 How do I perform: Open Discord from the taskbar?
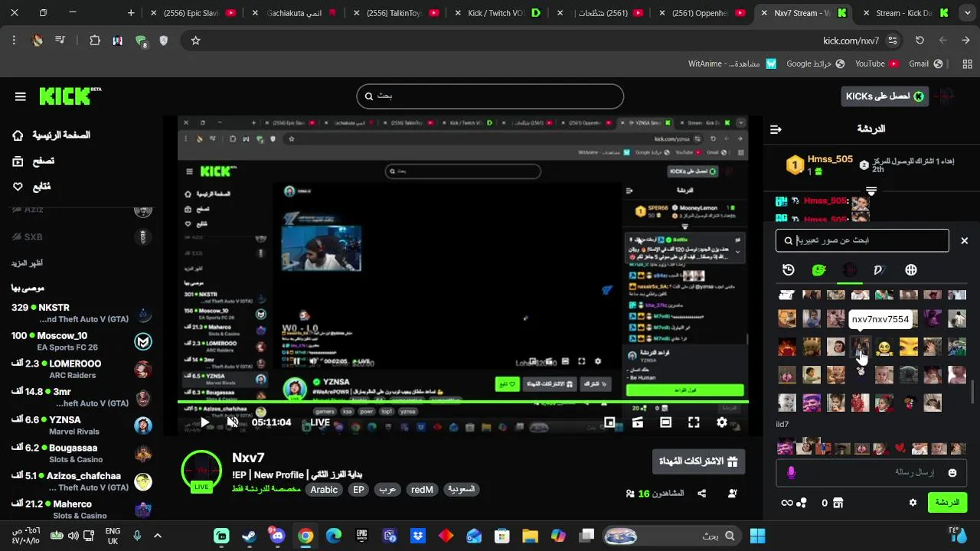click(x=276, y=536)
